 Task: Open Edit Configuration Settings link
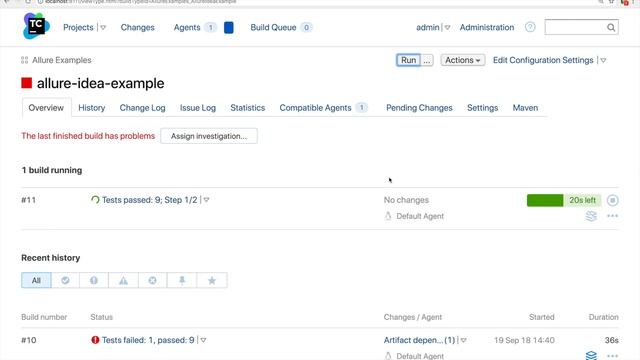click(x=543, y=60)
